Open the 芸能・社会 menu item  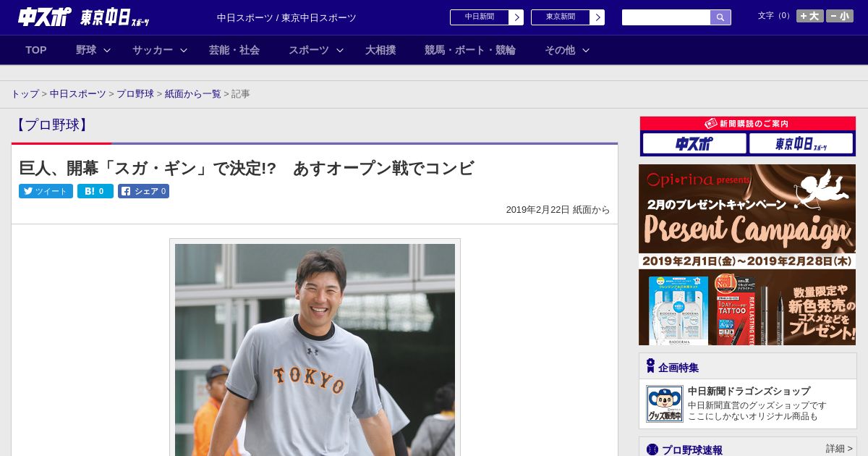(x=234, y=50)
